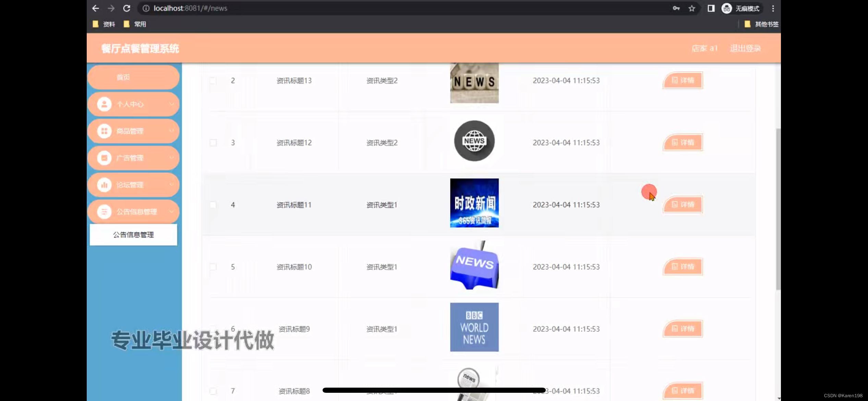Click the browser forward arrow
Image resolution: width=868 pixels, height=401 pixels.
111,8
